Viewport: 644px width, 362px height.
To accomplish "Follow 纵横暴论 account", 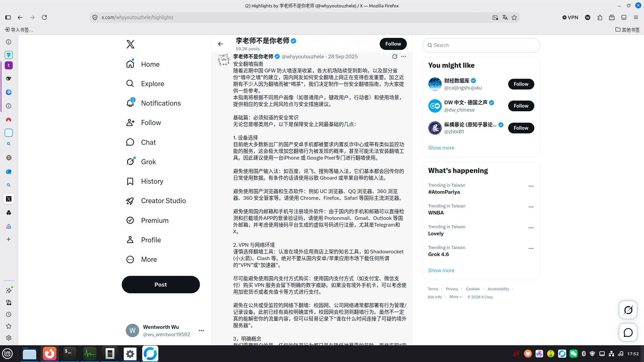I will pos(521,128).
